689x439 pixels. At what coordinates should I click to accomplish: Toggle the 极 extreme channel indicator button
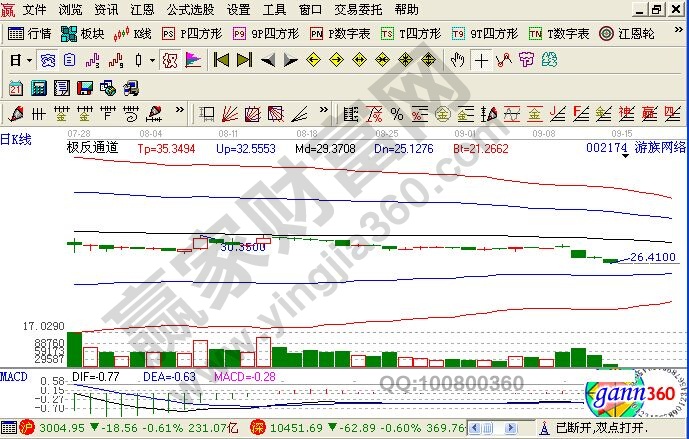170,60
